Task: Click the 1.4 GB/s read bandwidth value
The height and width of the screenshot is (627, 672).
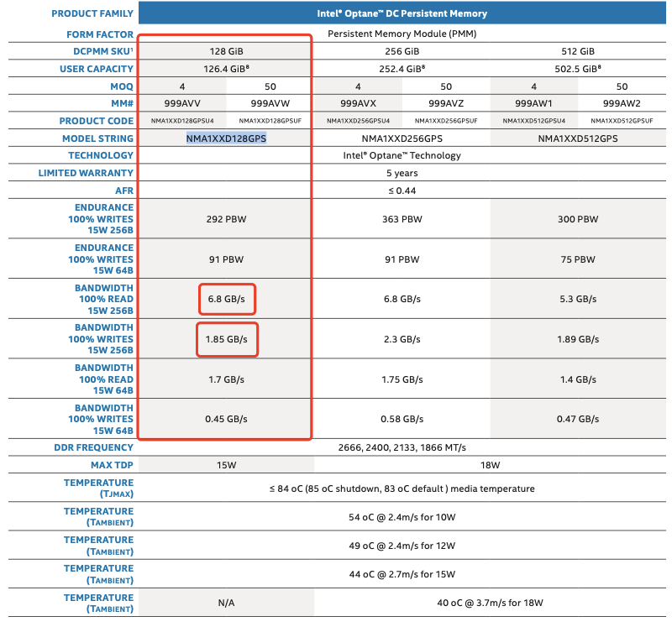Action: click(578, 379)
